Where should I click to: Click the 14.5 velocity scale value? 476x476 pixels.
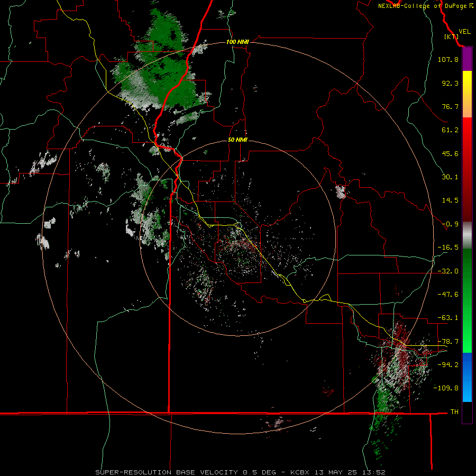(450, 200)
